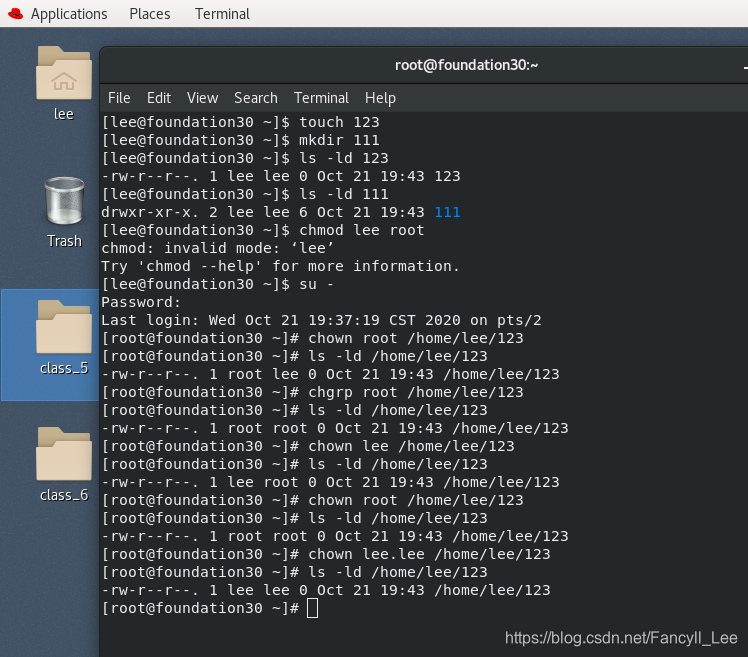The height and width of the screenshot is (657, 748).
Task: Click the 'Password:' prompt line
Action: pyautogui.click(x=141, y=302)
